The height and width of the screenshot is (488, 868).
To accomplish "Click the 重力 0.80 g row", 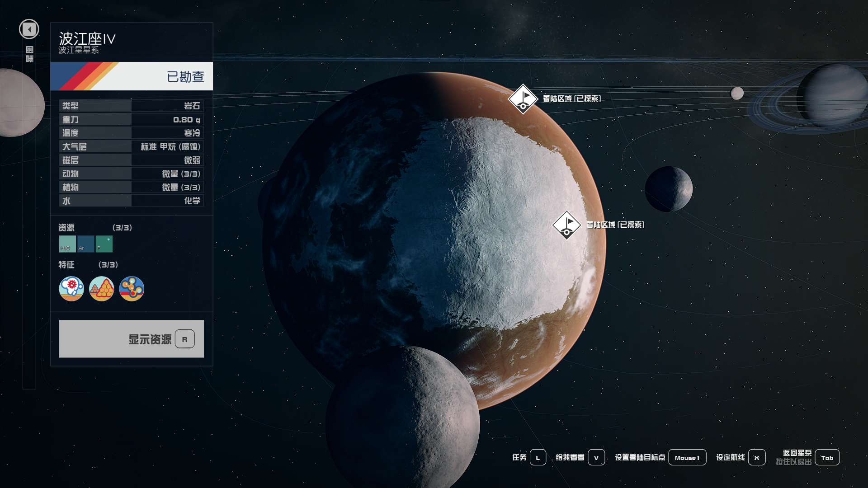I will pos(132,119).
